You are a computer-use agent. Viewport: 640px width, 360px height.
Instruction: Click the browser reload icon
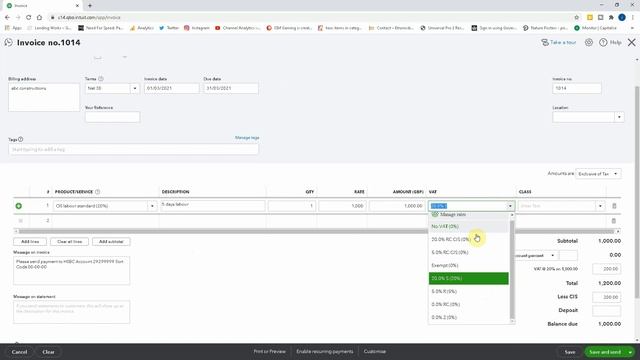point(29,18)
